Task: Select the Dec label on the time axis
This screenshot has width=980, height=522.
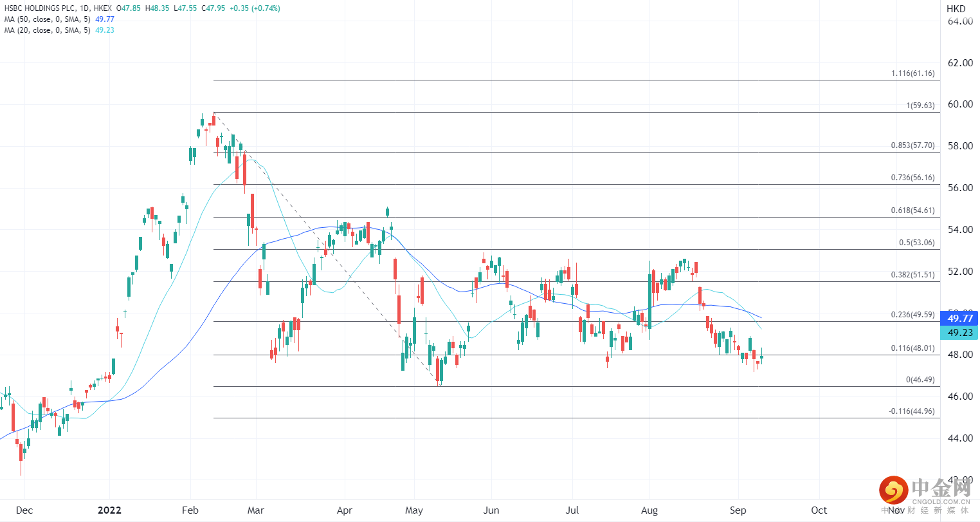Action: coord(24,510)
